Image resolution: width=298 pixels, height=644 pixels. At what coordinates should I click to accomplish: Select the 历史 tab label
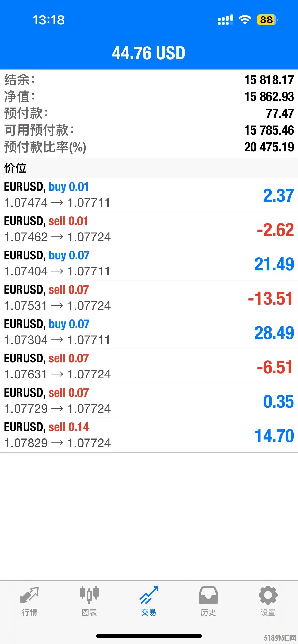point(208,612)
